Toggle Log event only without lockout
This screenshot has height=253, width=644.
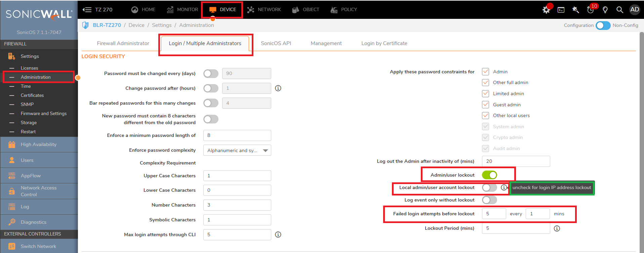pyautogui.click(x=489, y=200)
